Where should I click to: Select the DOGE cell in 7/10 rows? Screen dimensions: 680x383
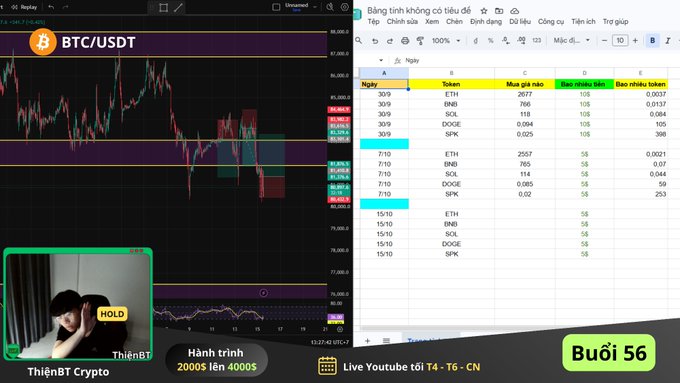[451, 184]
